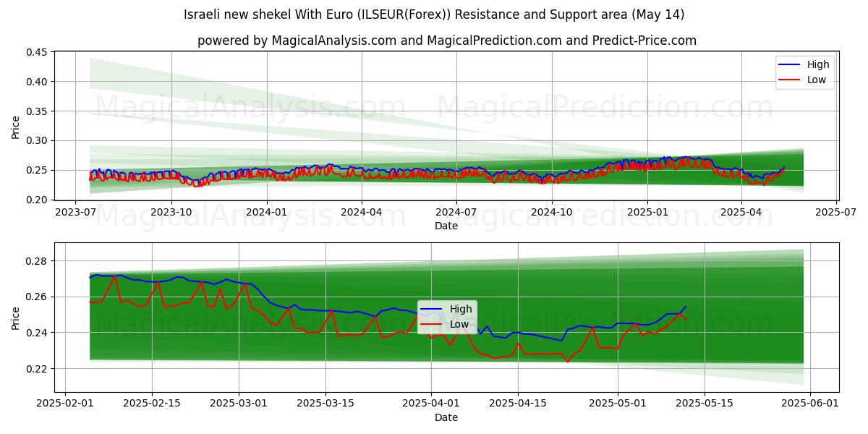Click the 0.35 price tick label
Image resolution: width=868 pixels, height=434 pixels.
[37, 111]
